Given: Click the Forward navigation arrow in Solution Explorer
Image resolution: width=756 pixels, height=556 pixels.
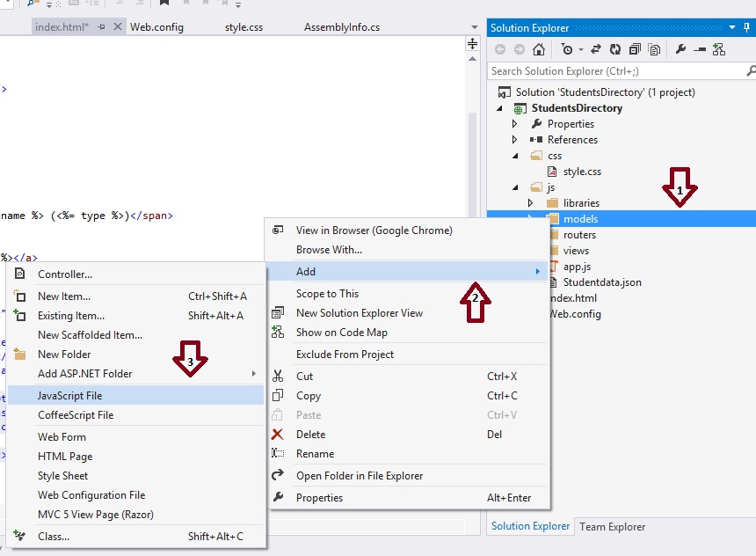Looking at the screenshot, I should click(520, 49).
